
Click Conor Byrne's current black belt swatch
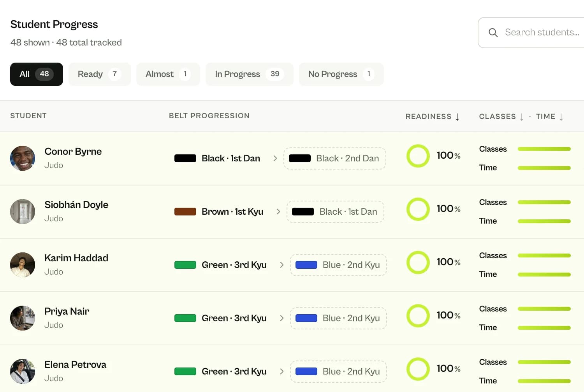(x=185, y=158)
